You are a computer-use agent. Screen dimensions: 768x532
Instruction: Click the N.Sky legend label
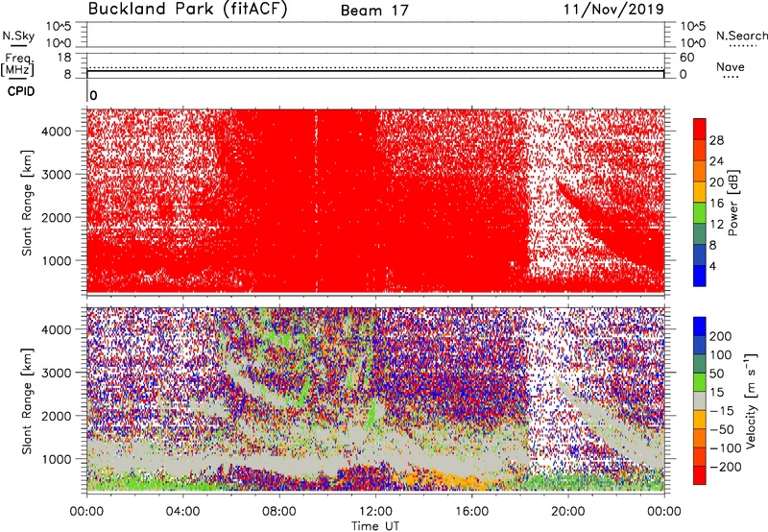18,36
